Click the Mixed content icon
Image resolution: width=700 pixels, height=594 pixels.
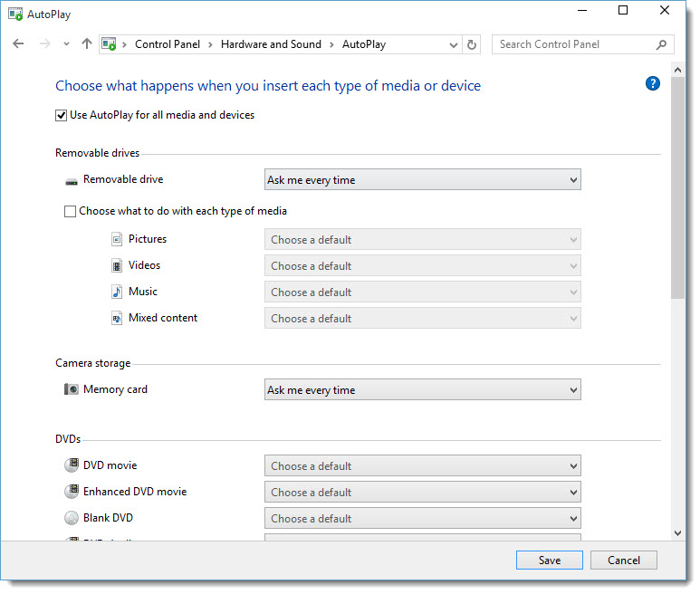coord(117,318)
